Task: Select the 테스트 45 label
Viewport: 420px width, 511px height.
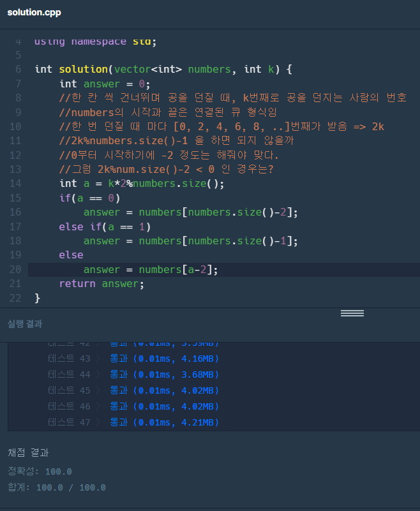Action: (x=70, y=390)
